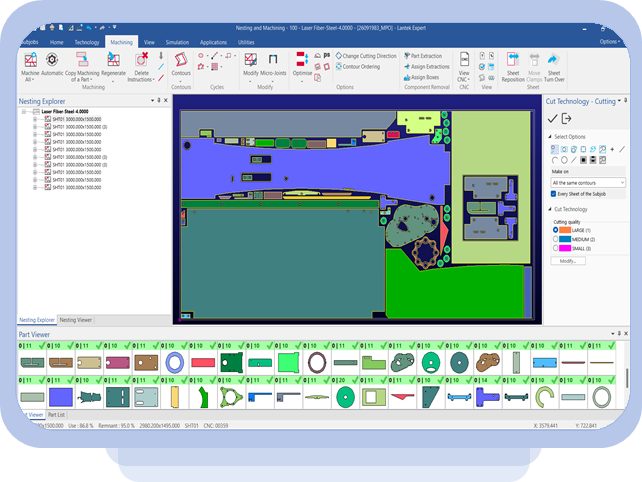Select SMALL (3) cutting quality radio
This screenshot has height=482, width=642.
(x=555, y=248)
